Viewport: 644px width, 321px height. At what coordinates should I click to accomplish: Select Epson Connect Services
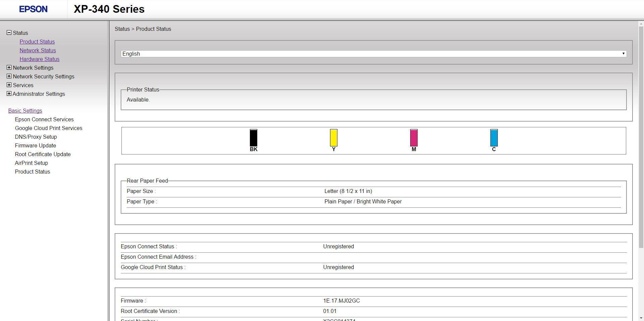(44, 119)
